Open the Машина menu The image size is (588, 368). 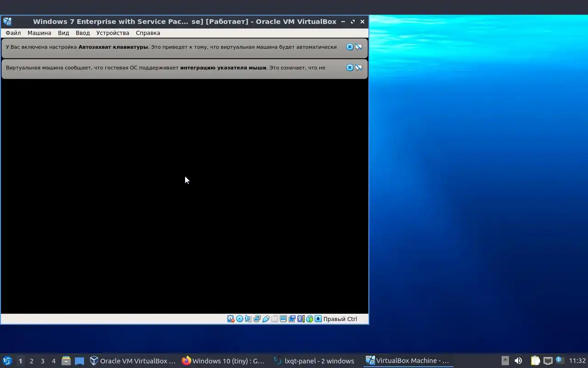[39, 33]
